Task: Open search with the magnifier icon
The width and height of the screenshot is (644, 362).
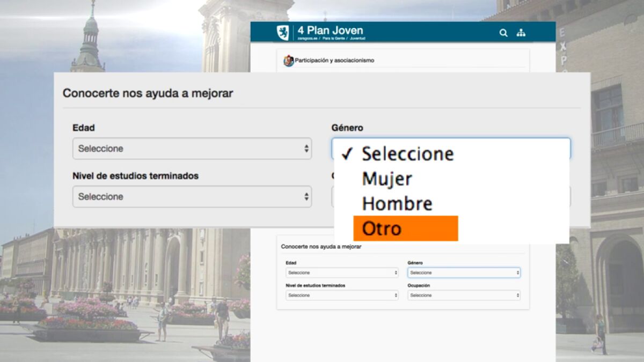Action: (503, 33)
